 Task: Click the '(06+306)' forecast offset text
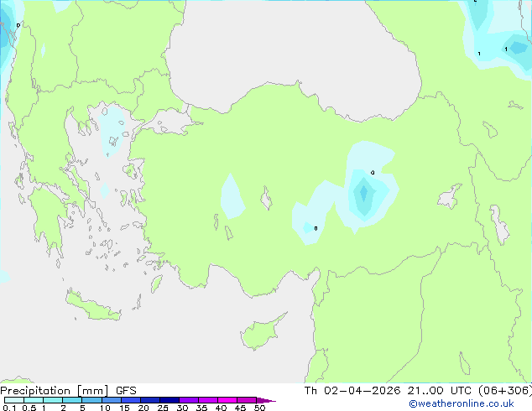tap(505, 391)
